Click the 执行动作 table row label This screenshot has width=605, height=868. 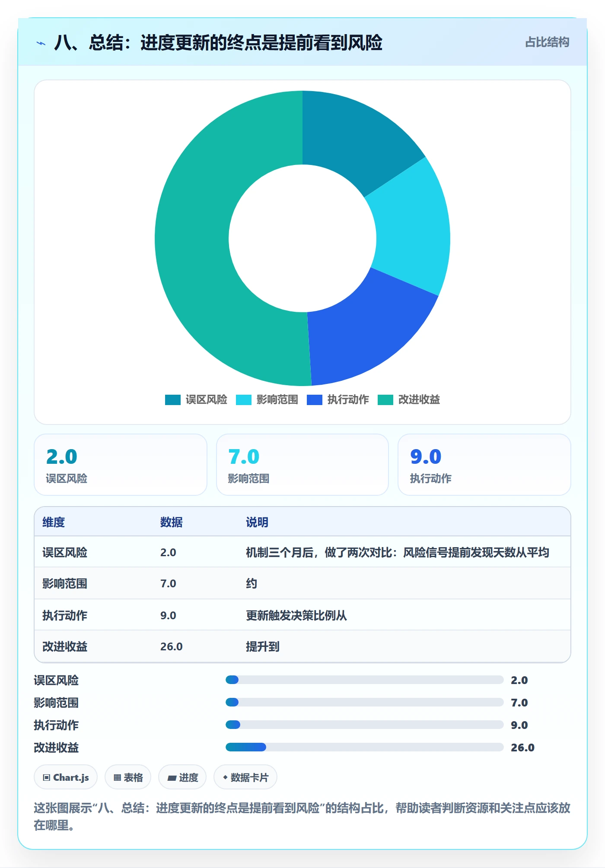coord(65,615)
